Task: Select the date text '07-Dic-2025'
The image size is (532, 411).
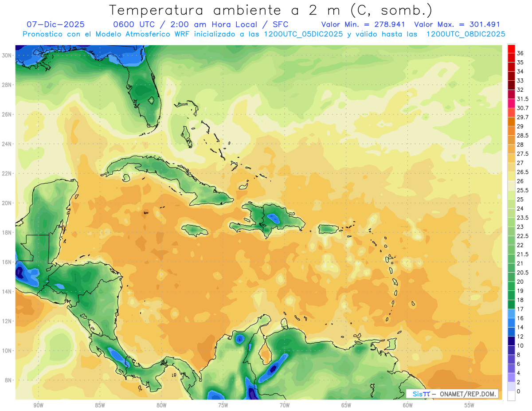Action: click(x=55, y=24)
